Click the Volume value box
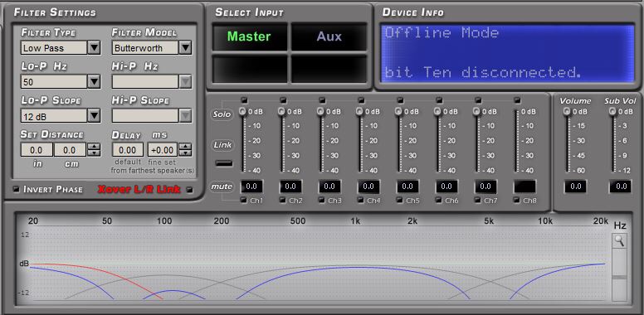This screenshot has width=644, height=315. coord(575,187)
